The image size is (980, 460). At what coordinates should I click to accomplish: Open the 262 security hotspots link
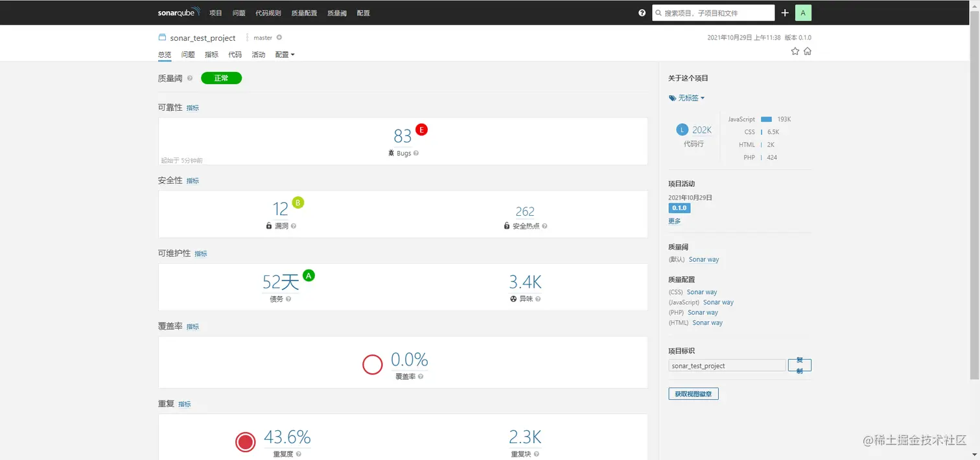coord(525,211)
